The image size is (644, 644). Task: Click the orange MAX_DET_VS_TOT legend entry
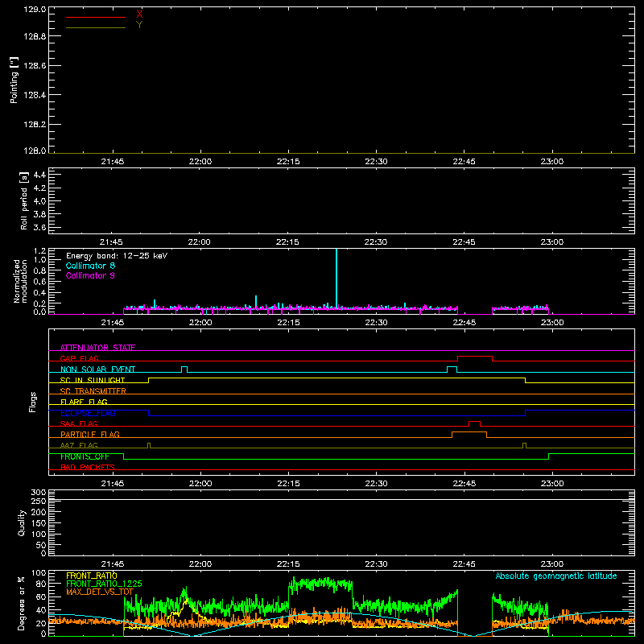tap(100, 592)
